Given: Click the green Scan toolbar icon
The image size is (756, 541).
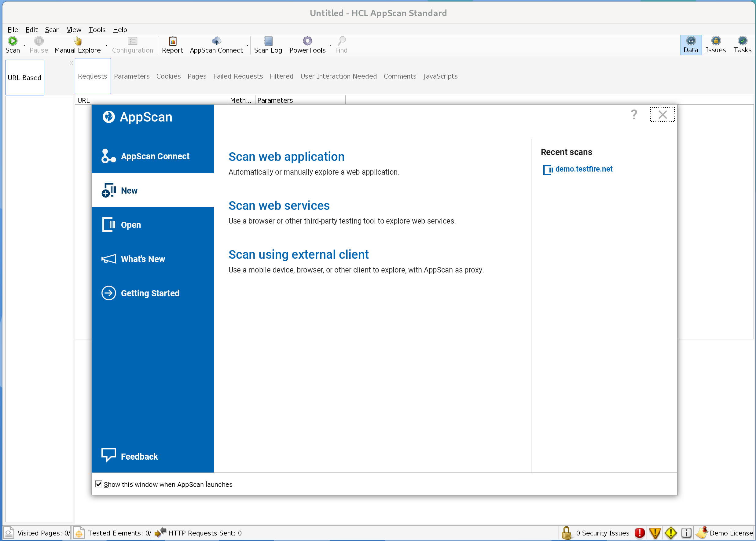Looking at the screenshot, I should pos(13,41).
